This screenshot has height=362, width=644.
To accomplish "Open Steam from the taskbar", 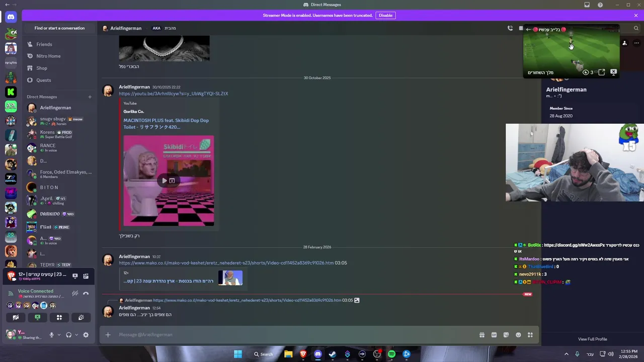I will coord(333,354).
